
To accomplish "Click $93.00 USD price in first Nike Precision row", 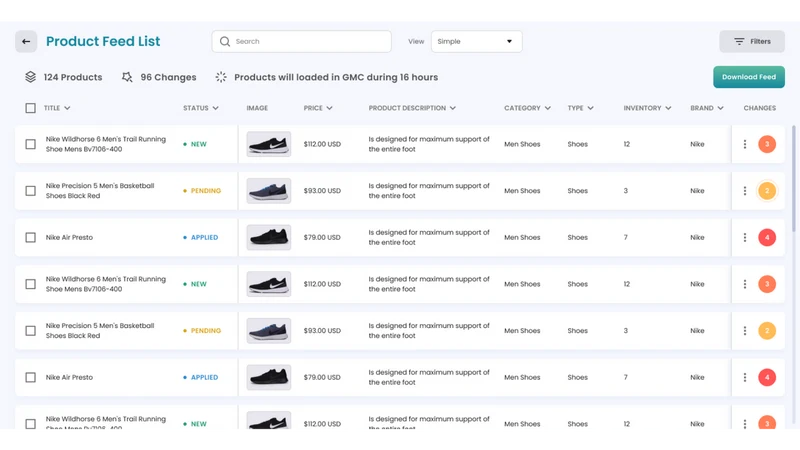I will (322, 191).
